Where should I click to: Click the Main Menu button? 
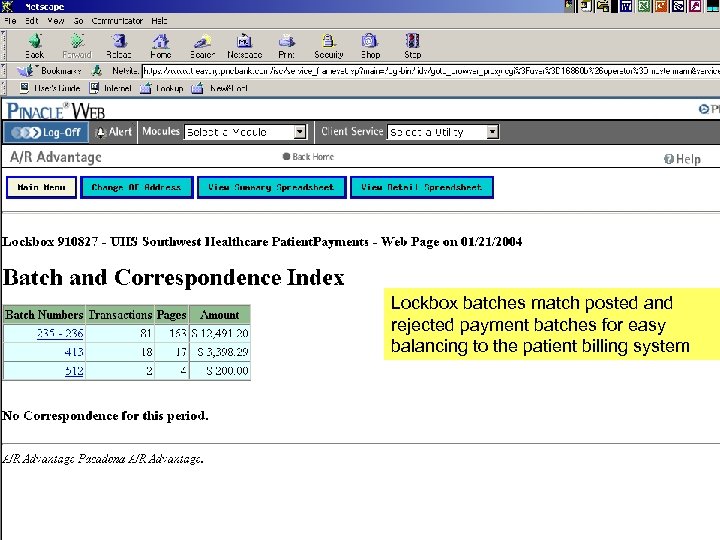[x=41, y=187]
